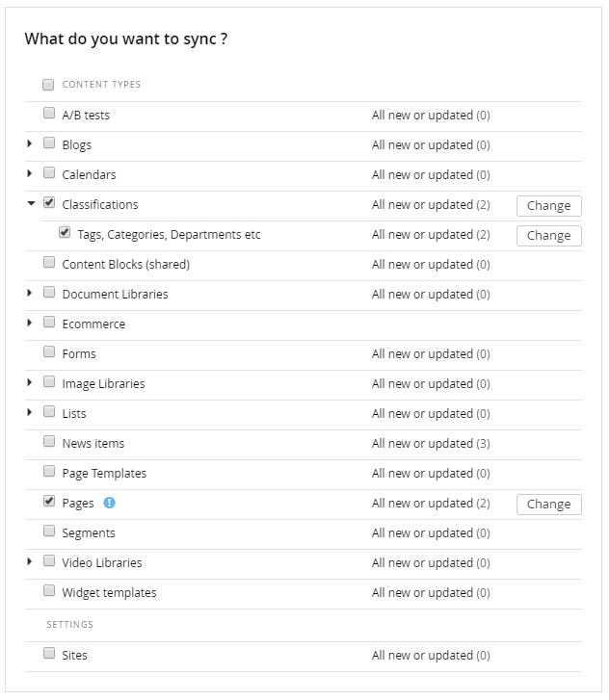Uncheck the Classifications checkbox
The image size is (609, 700).
pos(49,203)
